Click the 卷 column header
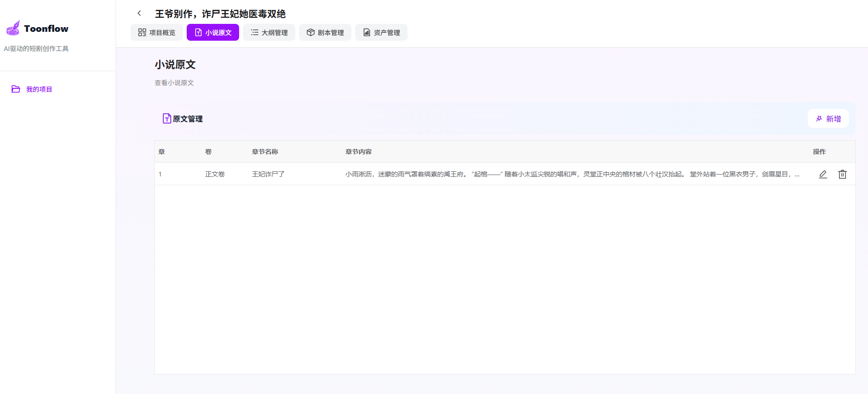Viewport: 868px width, 394px height. [208, 152]
